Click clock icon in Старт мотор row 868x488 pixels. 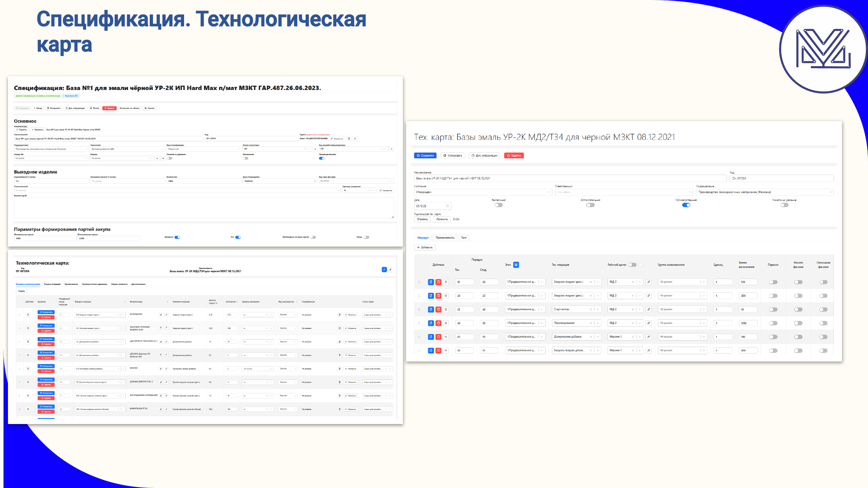[446, 309]
